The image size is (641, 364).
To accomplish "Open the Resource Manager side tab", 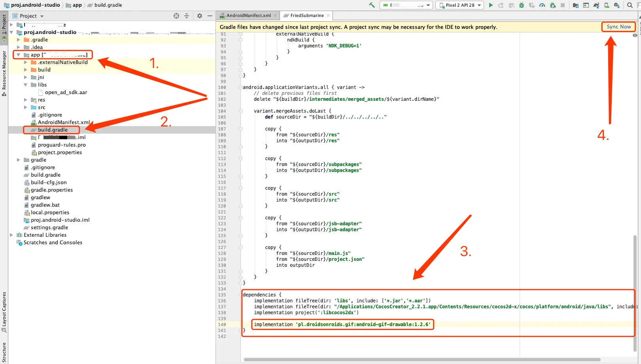I will [4, 73].
